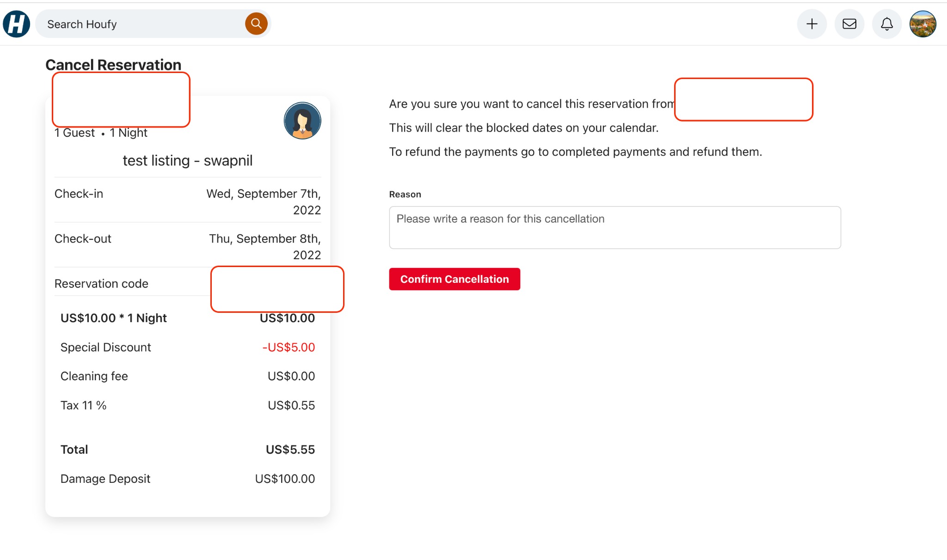View notifications bell icon

click(x=887, y=24)
